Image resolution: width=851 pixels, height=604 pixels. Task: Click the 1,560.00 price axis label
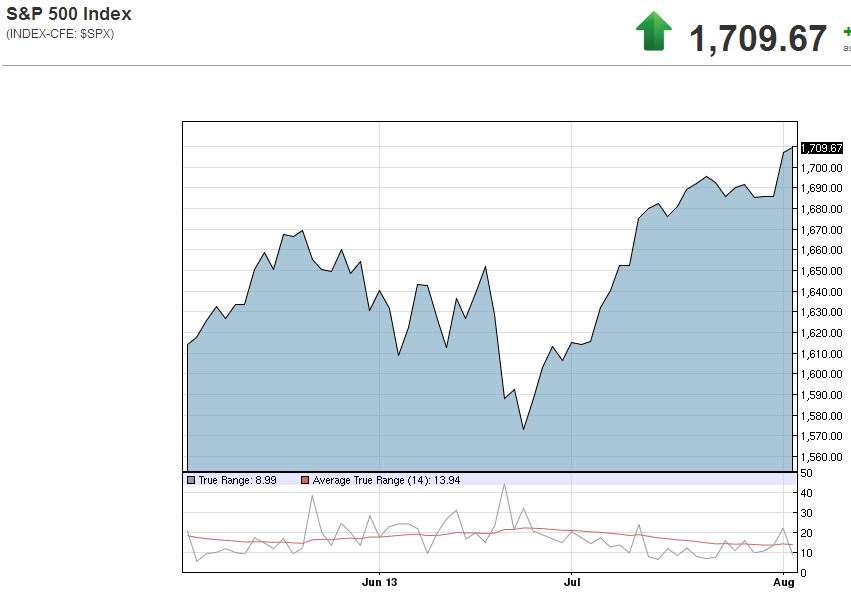coord(822,457)
